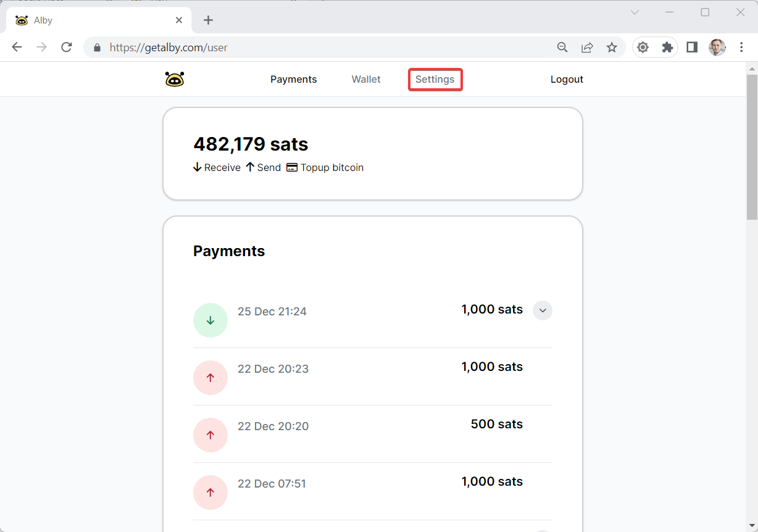Click 1,000 sats amount of 22 Dec 07:51
Image resolution: width=758 pixels, height=532 pixels.
(492, 481)
